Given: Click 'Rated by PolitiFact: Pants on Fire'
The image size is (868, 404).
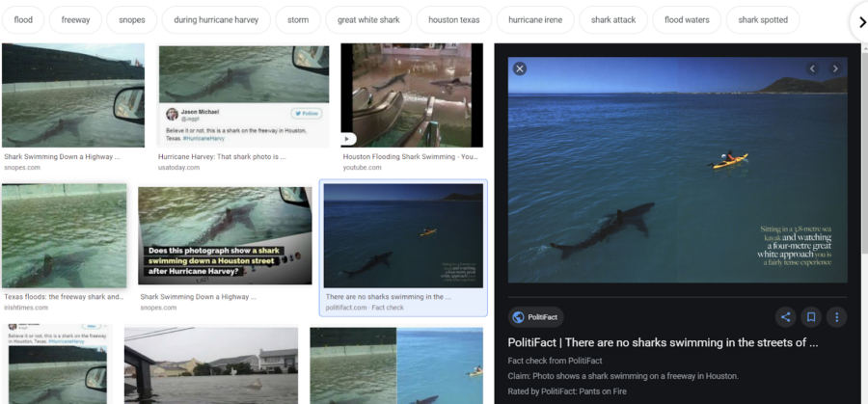Looking at the screenshot, I should click(567, 391).
